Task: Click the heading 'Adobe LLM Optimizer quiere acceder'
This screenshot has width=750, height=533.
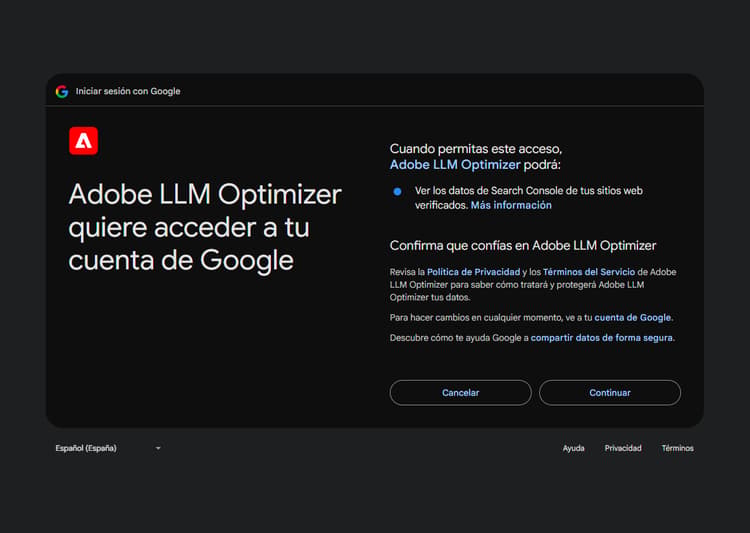Action: click(205, 227)
